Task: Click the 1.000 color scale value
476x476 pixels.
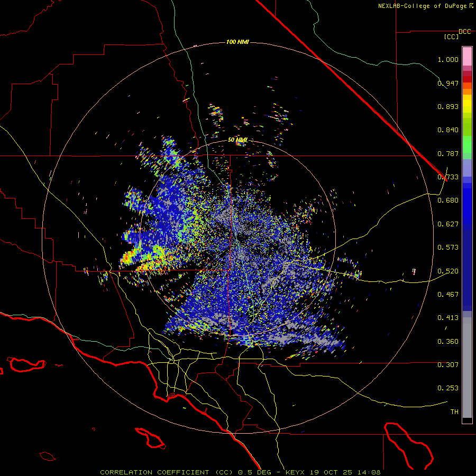Action: pyautogui.click(x=448, y=59)
